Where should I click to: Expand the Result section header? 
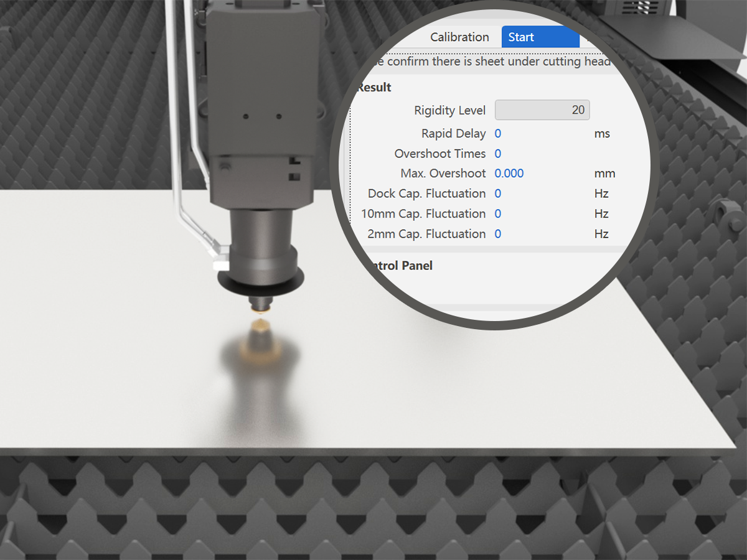tap(374, 87)
